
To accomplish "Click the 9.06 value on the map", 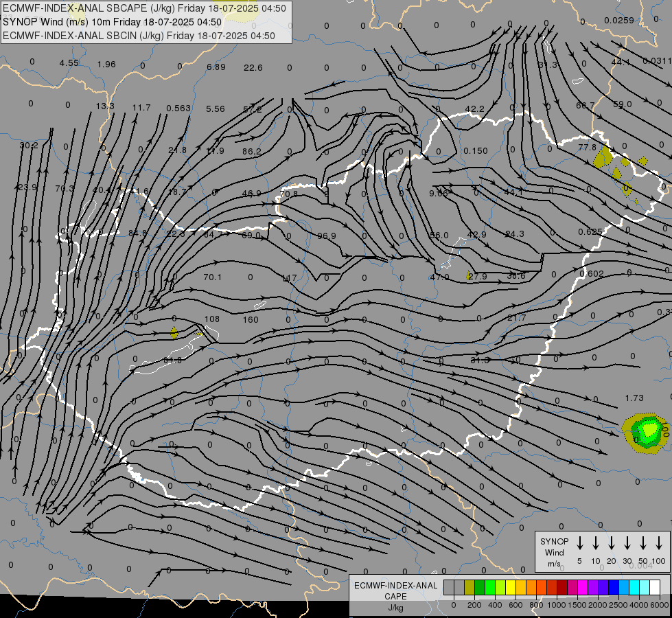I will (x=439, y=194).
